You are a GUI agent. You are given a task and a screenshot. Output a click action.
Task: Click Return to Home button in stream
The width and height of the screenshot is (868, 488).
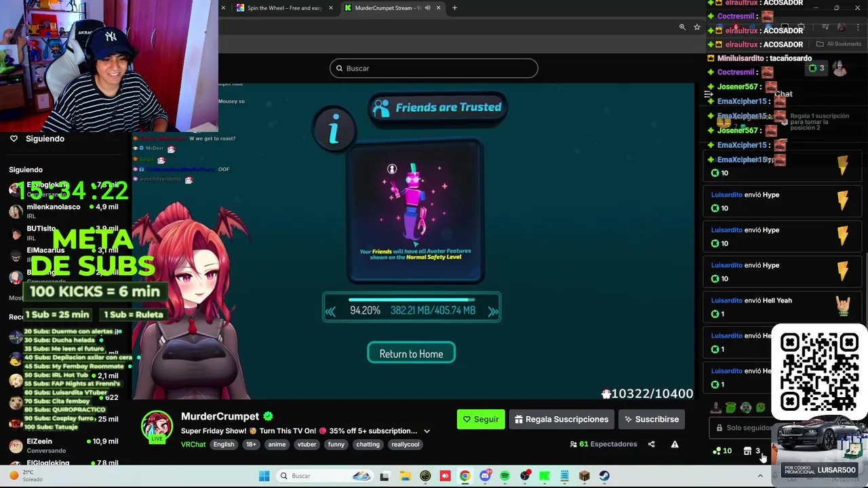coord(411,354)
